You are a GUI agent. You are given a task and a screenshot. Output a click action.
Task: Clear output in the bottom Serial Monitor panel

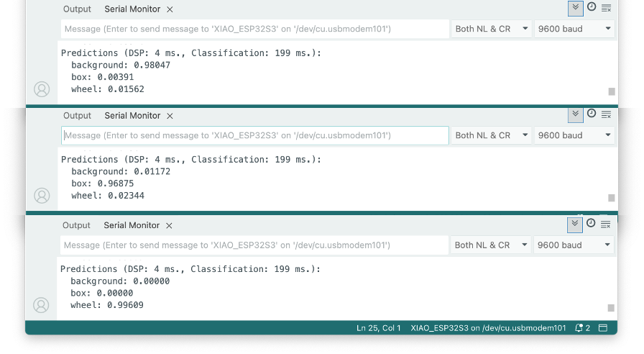(x=606, y=224)
